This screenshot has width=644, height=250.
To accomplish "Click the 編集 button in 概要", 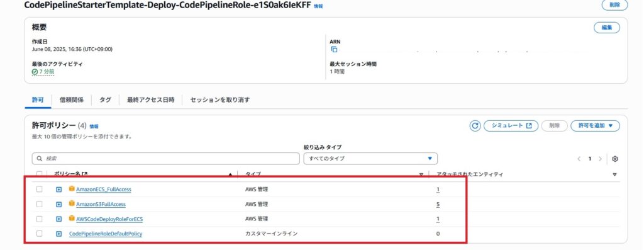I will (607, 28).
